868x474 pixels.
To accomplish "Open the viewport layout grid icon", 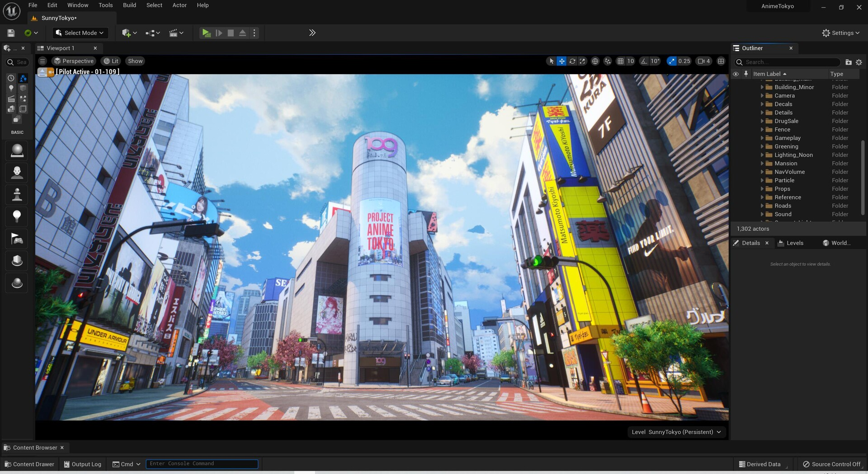I will 721,61.
